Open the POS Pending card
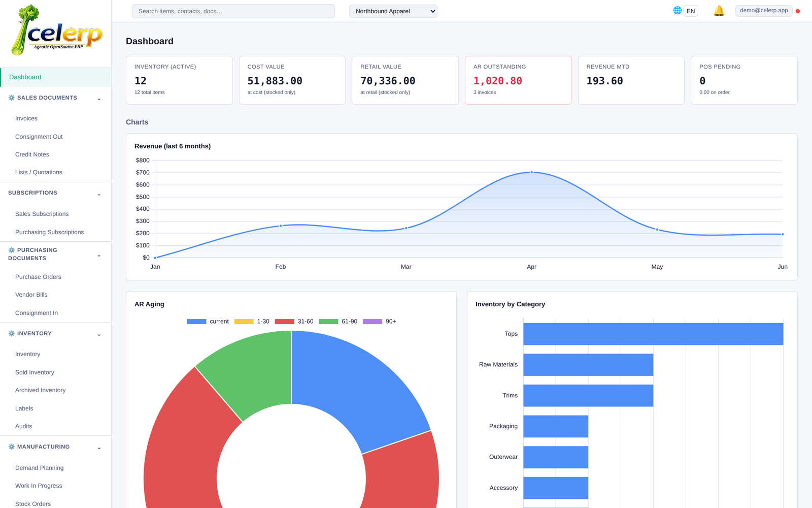812x508 pixels. click(x=744, y=80)
